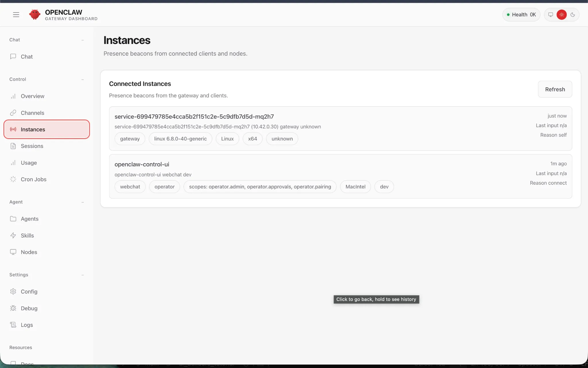Collapse the Control sidebar section
The height and width of the screenshot is (368, 588).
click(83, 79)
